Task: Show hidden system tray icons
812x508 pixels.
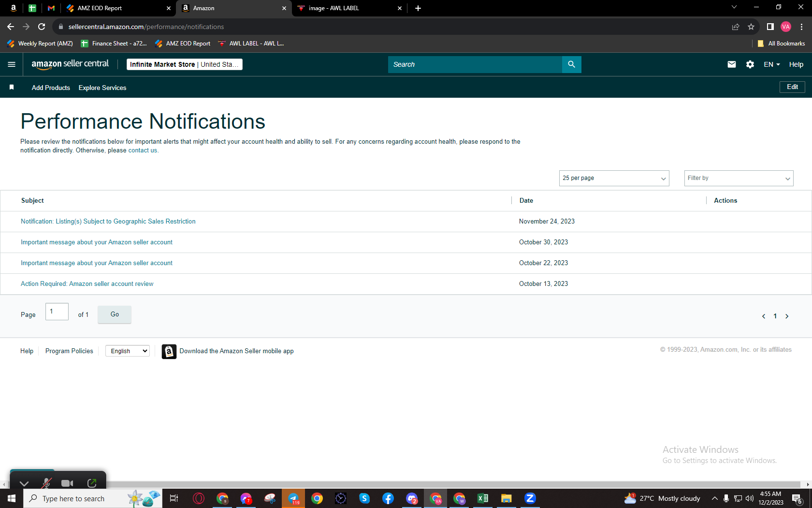Action: [714, 498]
